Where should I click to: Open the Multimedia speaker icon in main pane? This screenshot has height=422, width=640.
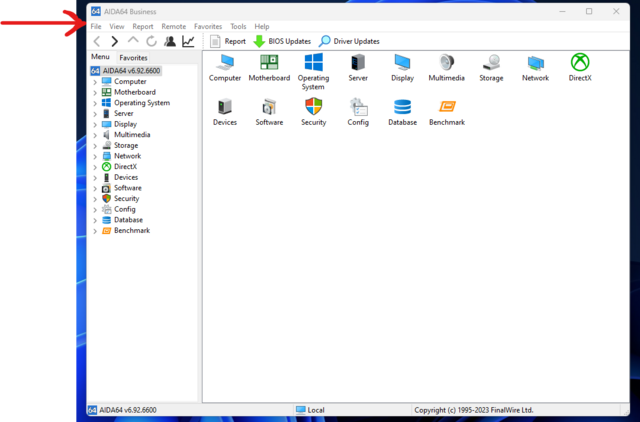pos(446,64)
